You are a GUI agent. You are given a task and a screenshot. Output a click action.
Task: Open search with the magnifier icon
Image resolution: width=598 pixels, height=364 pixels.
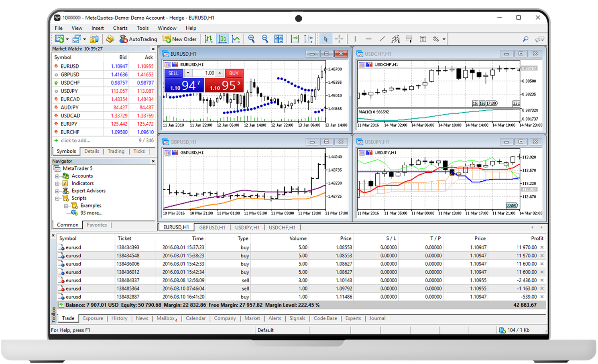click(525, 39)
